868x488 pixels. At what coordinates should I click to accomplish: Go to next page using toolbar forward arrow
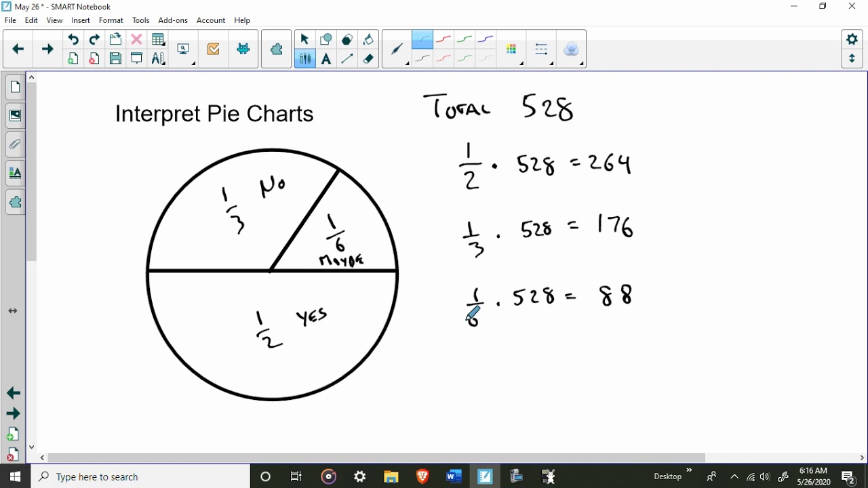(x=47, y=49)
